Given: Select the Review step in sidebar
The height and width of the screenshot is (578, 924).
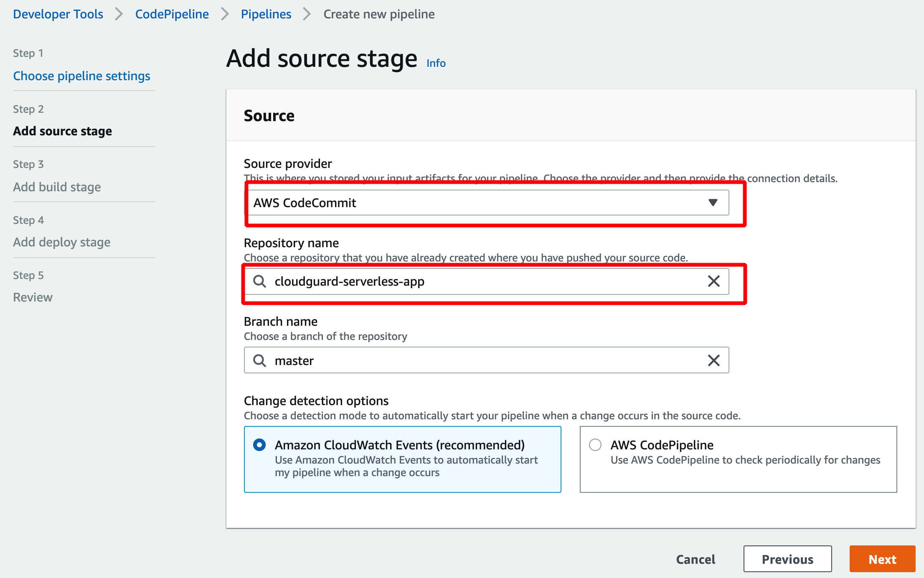Looking at the screenshot, I should (x=33, y=297).
